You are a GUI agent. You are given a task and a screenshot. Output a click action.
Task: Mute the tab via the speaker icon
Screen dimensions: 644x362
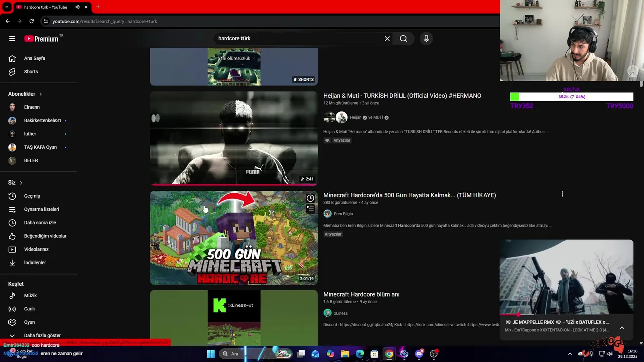[x=77, y=7]
